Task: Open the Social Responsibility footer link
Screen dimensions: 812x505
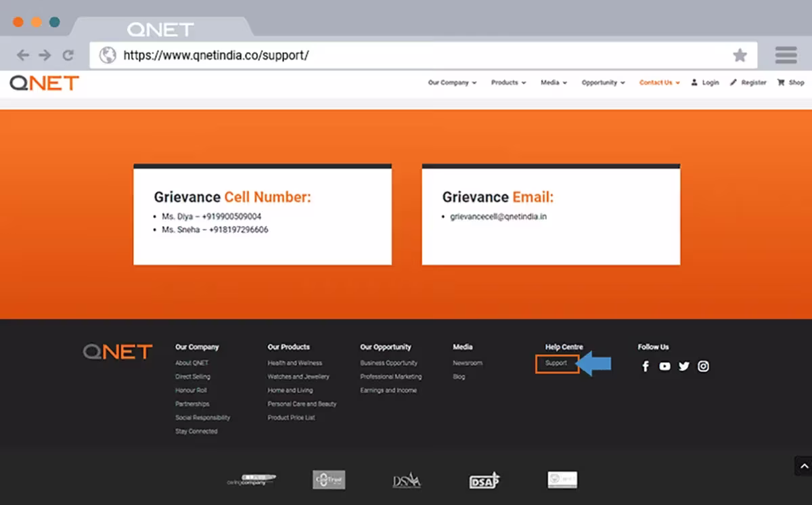Action: pyautogui.click(x=203, y=418)
